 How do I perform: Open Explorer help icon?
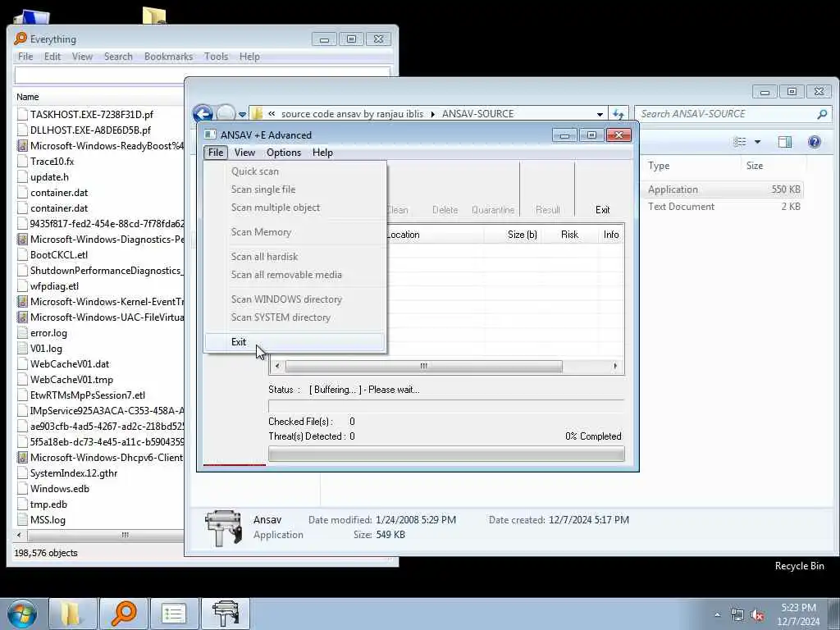click(x=815, y=142)
